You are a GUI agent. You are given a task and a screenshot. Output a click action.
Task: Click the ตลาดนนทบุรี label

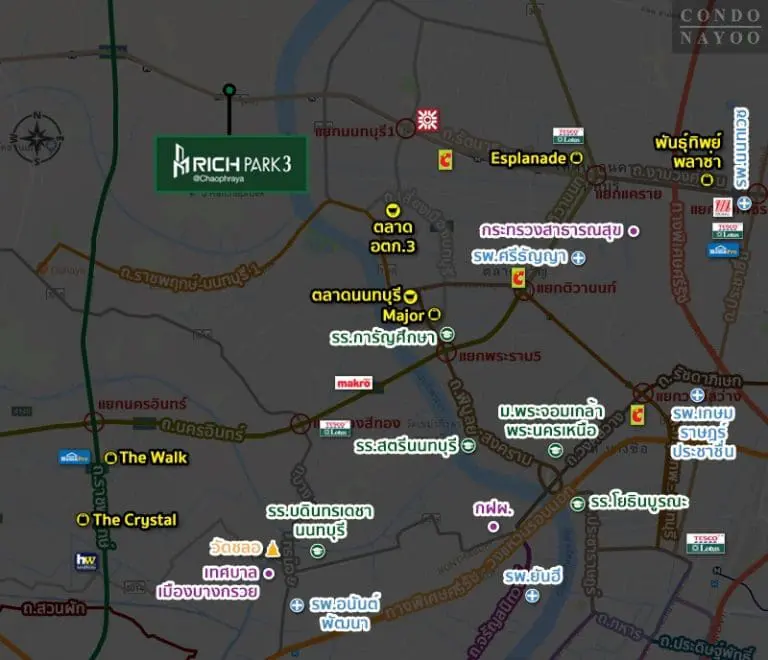click(357, 296)
